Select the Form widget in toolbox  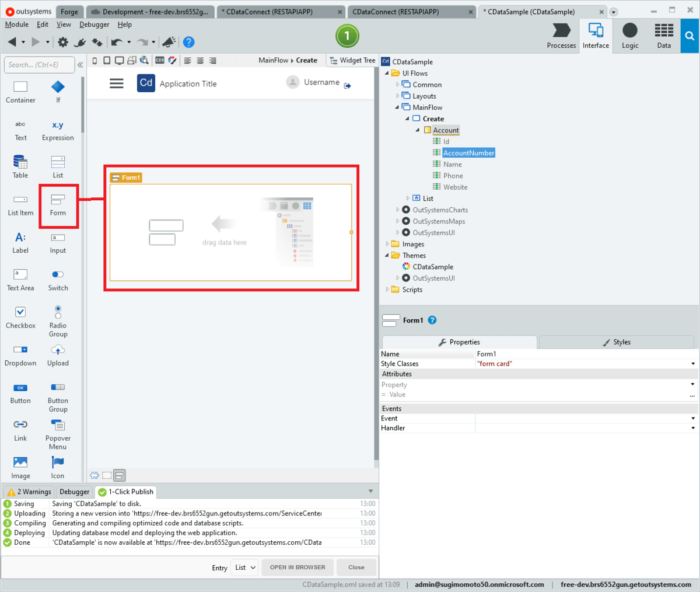58,206
